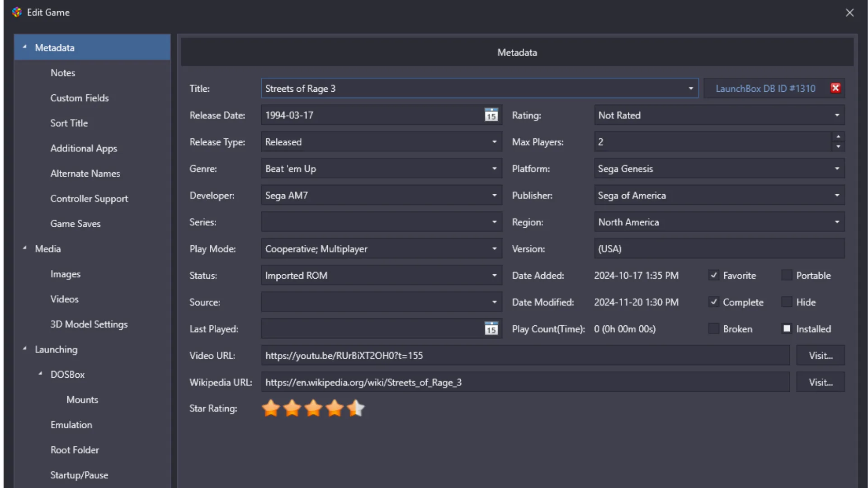Image resolution: width=868 pixels, height=488 pixels.
Task: Click the Version field showing (USA)
Action: (x=719, y=249)
